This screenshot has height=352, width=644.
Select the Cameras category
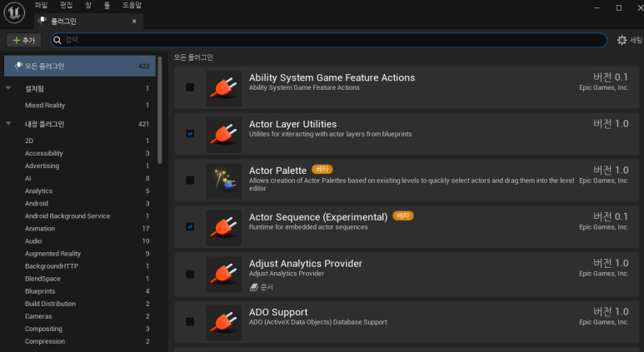tap(80, 316)
